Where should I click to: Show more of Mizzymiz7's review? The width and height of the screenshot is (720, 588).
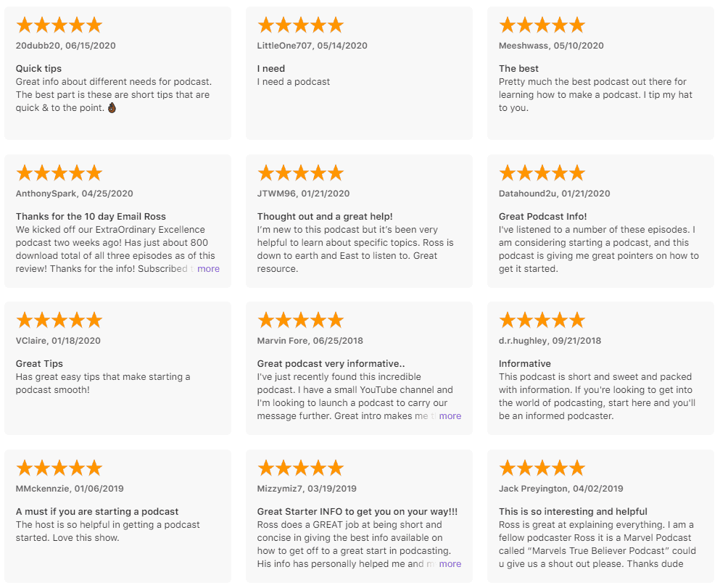450,564
